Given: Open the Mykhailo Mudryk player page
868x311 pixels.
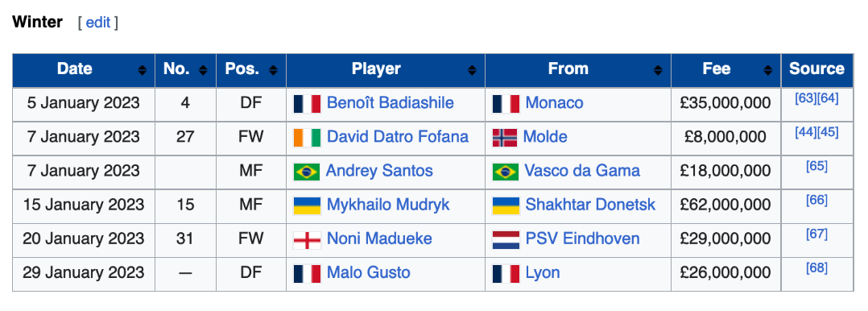Looking at the screenshot, I should 388,205.
